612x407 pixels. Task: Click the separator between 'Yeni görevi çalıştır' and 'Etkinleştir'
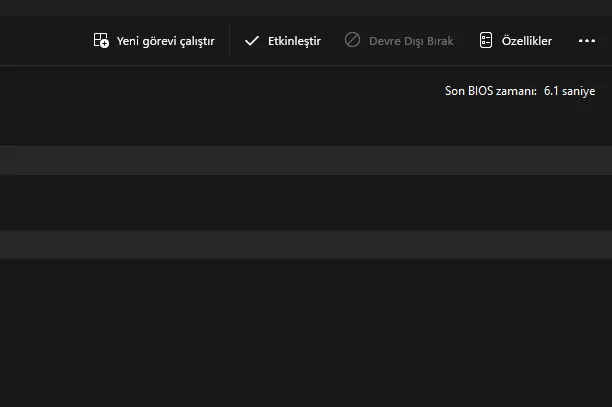(230, 41)
